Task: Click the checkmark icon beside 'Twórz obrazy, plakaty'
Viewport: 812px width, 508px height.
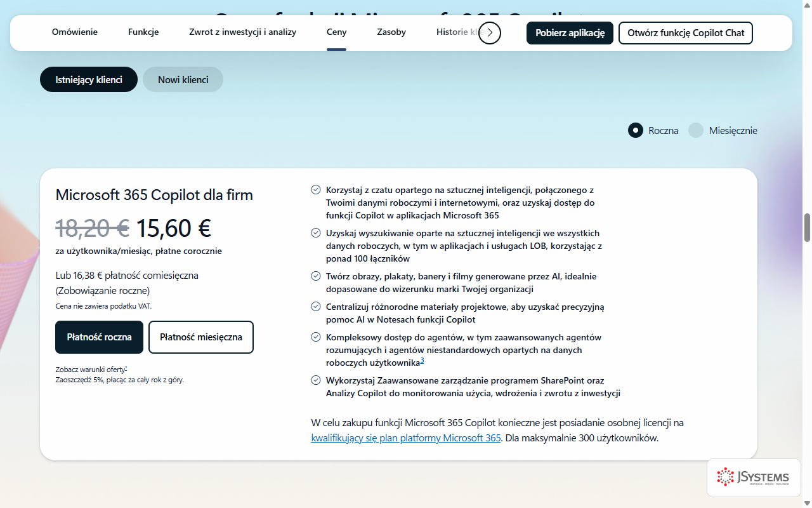Action: [x=315, y=276]
